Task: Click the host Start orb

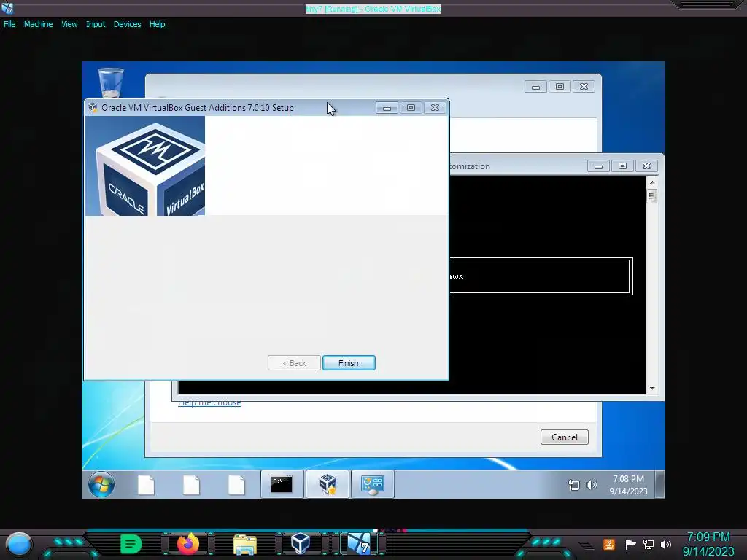Action: (x=19, y=544)
